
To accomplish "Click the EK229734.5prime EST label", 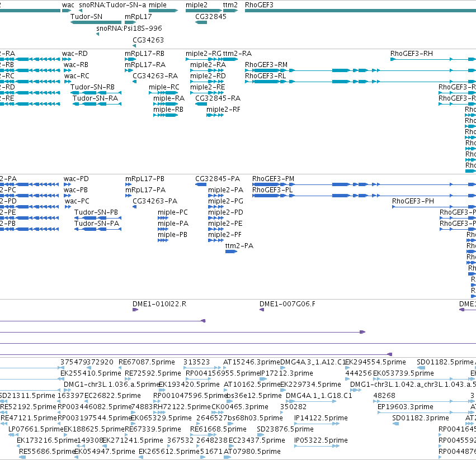I will 310,385.
